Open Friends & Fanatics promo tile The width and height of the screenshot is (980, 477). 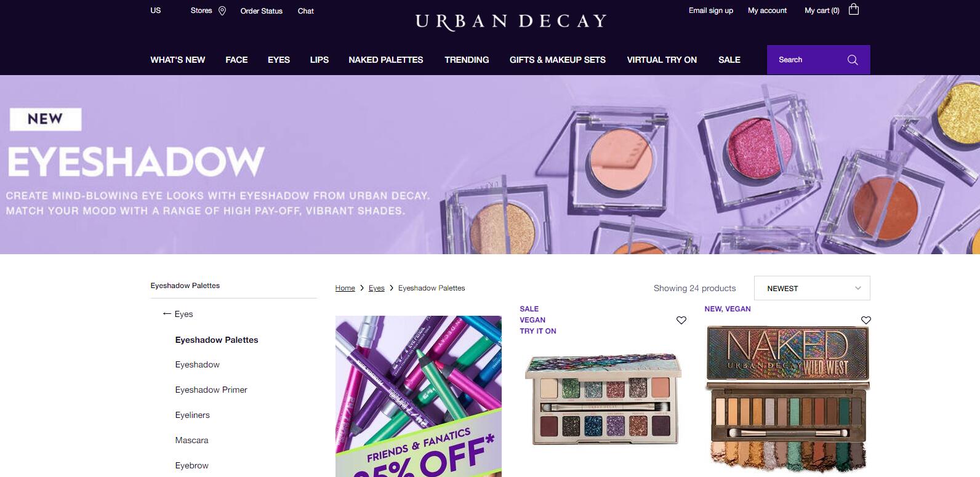click(419, 396)
